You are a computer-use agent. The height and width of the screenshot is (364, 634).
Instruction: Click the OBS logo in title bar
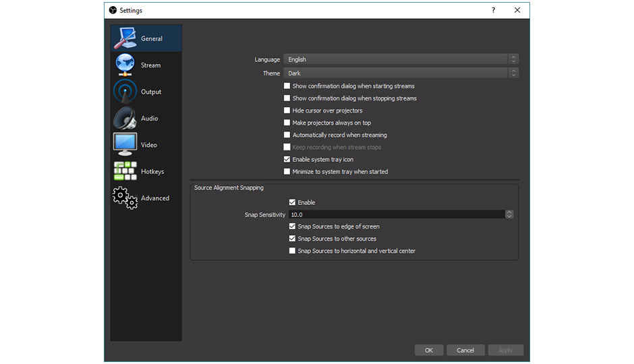click(x=113, y=10)
